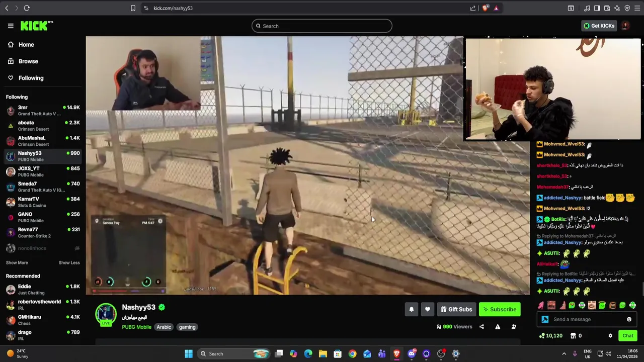Open the chat emoji picker
644x362 pixels.
point(629,319)
